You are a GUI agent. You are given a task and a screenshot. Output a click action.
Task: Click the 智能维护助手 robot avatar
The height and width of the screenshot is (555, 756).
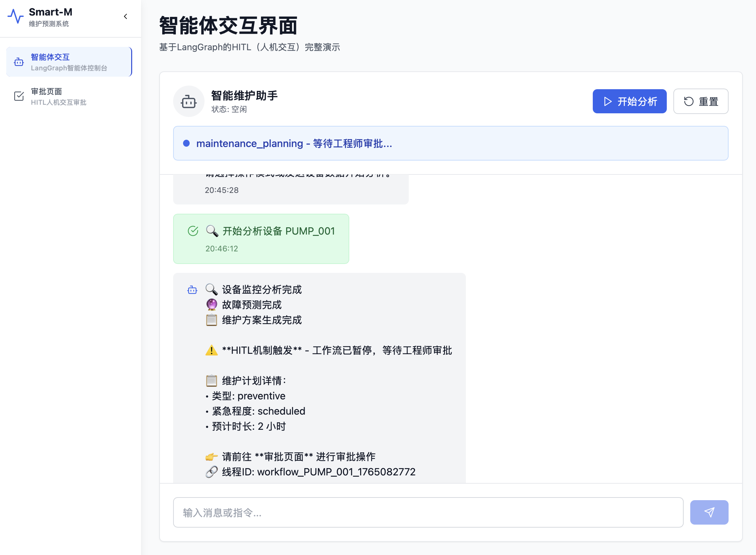(x=189, y=101)
